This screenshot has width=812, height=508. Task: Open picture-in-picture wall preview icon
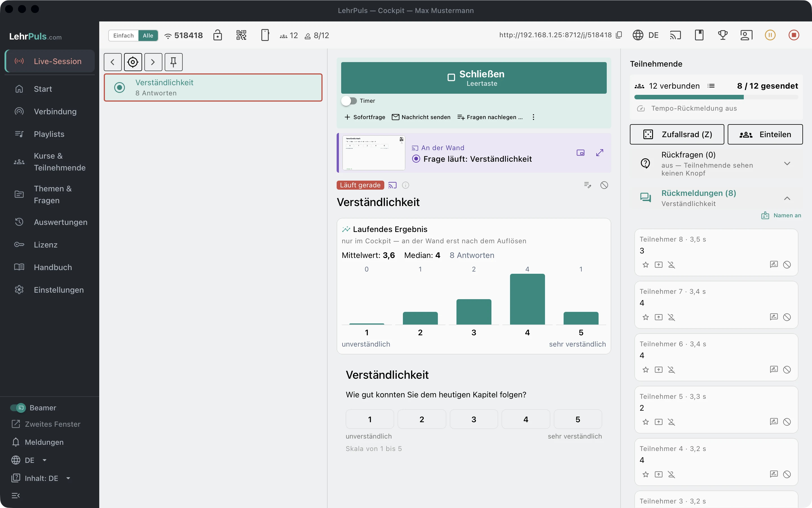pyautogui.click(x=581, y=153)
